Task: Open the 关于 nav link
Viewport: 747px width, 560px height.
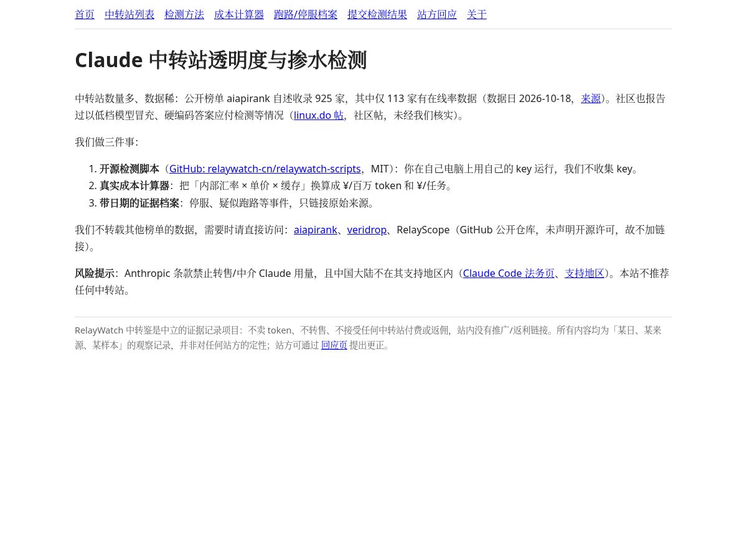Action: coord(477,14)
